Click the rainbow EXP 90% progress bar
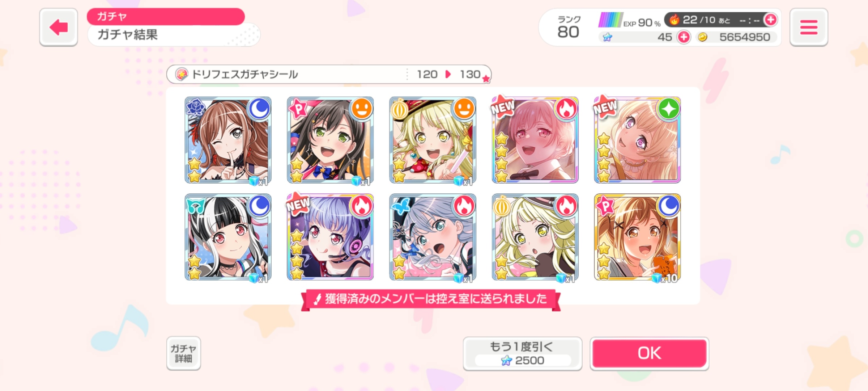Viewport: 868px width, 391px height. [x=610, y=20]
